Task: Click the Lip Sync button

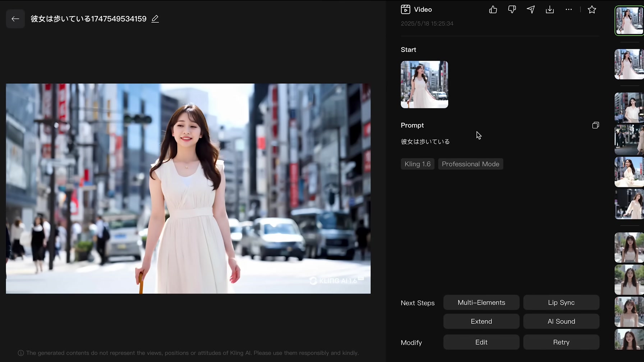Action: click(561, 303)
